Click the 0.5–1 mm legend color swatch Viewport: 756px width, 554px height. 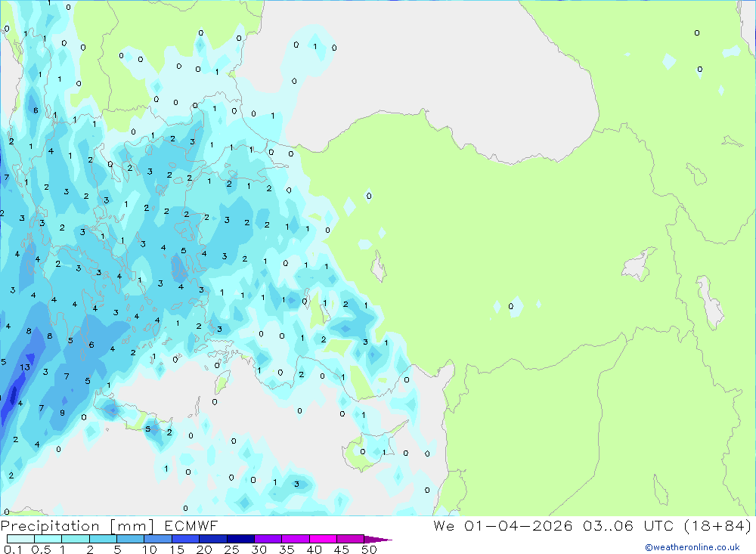point(48,539)
